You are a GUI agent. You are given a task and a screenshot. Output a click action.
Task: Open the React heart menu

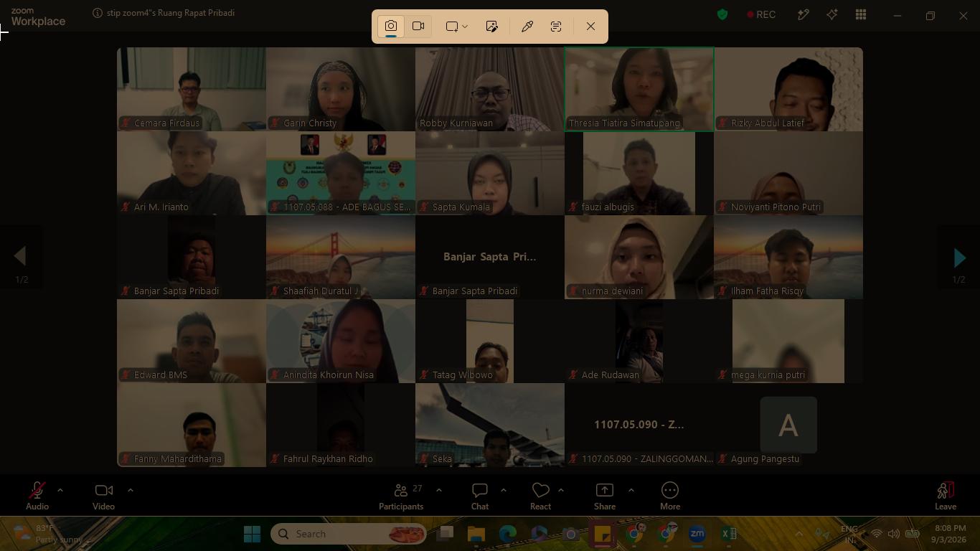point(540,496)
